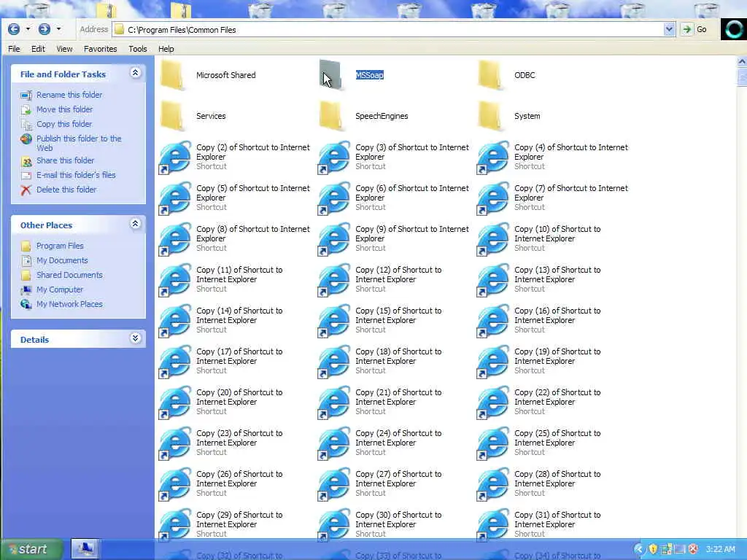Open the Forward button history dropdown arrow

pyautogui.click(x=58, y=29)
